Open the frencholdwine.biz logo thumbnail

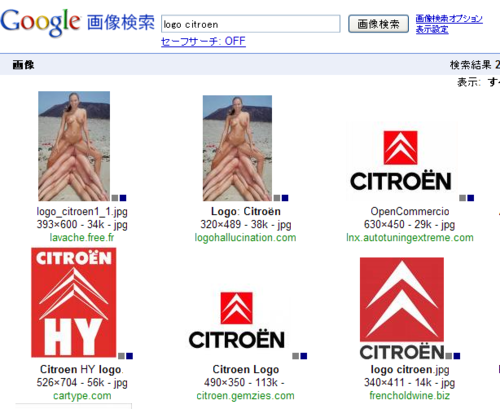pyautogui.click(x=402, y=308)
